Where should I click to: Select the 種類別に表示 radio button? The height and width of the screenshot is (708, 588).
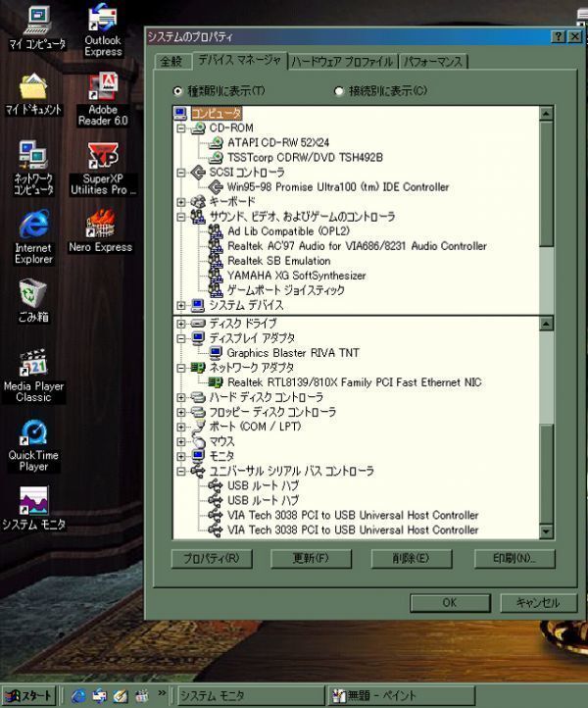[177, 91]
